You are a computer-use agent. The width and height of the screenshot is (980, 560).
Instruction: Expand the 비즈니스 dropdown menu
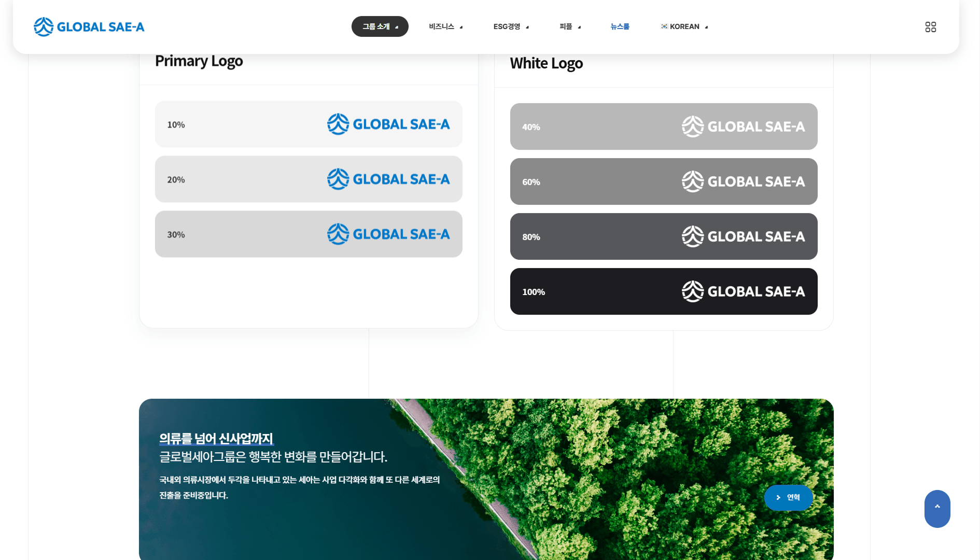(445, 26)
